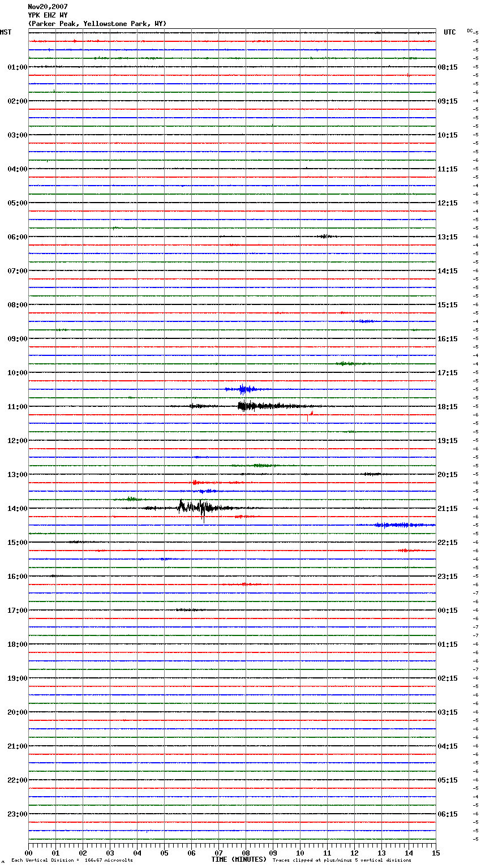Select the 22:00 MST time label
This screenshot has height=868, width=481.
(x=17, y=780)
